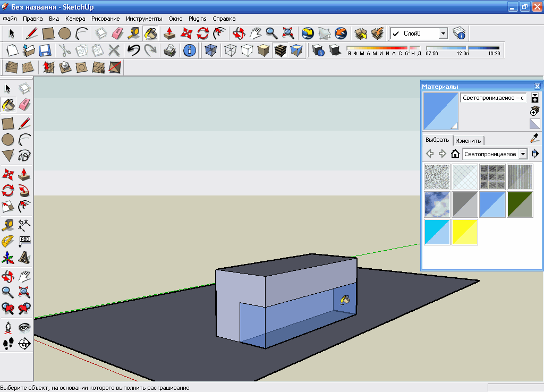Activate the Walk footprints tool
Viewport: 544px width, 392px height.
8,344
